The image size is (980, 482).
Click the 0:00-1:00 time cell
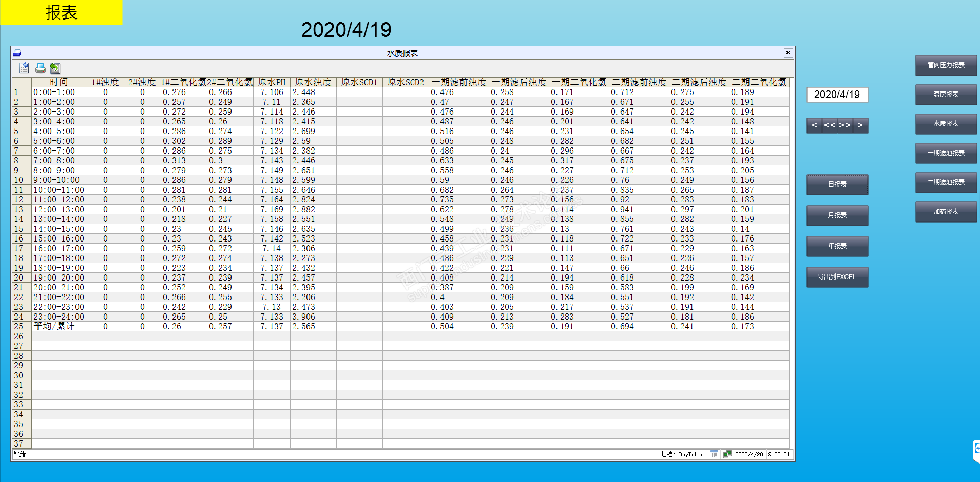click(59, 92)
